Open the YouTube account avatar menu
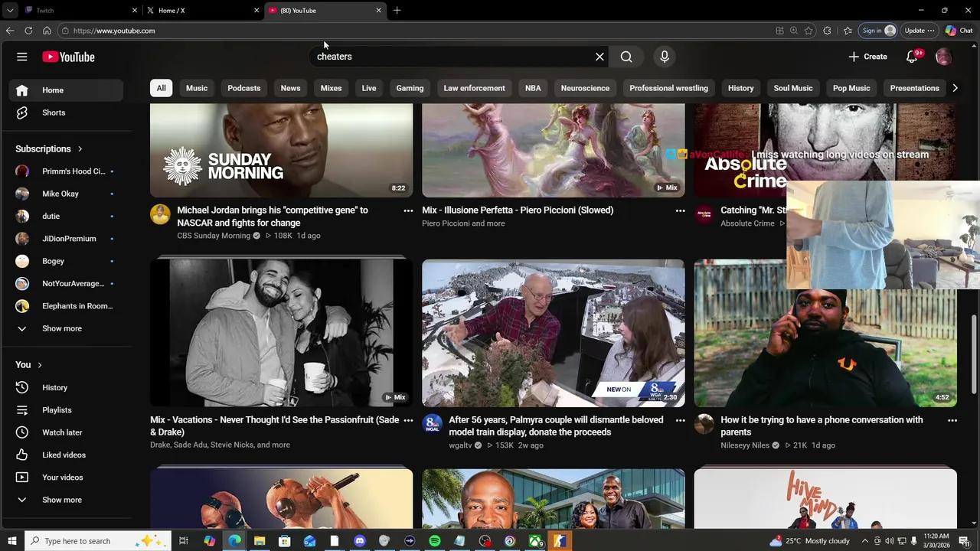The image size is (980, 551). (943, 57)
